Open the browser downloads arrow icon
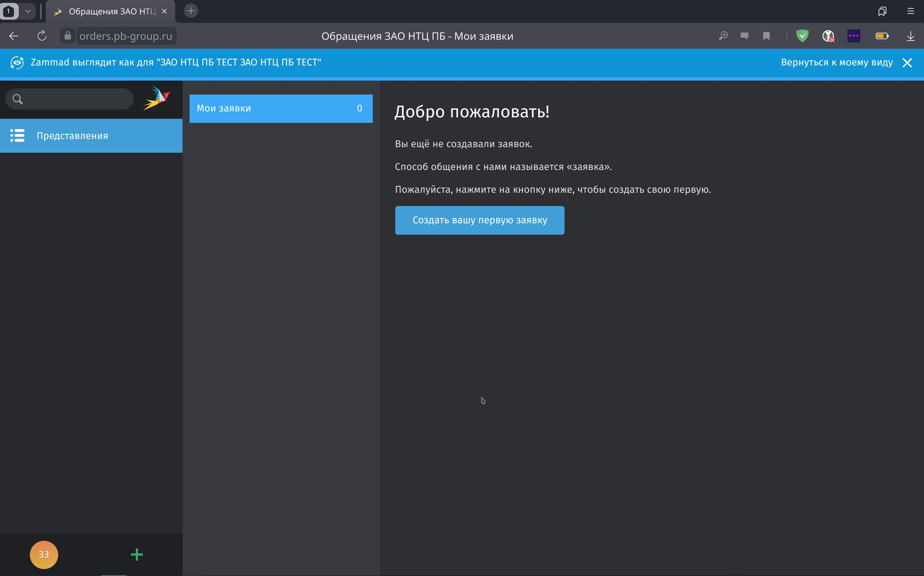 tap(911, 36)
